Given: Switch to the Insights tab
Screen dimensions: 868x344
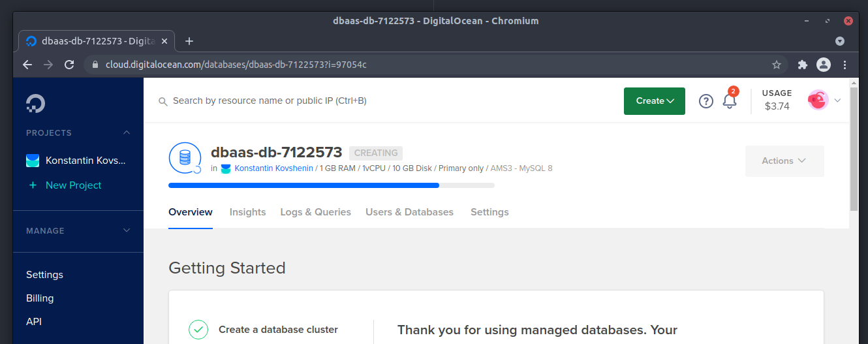Looking at the screenshot, I should coord(248,212).
